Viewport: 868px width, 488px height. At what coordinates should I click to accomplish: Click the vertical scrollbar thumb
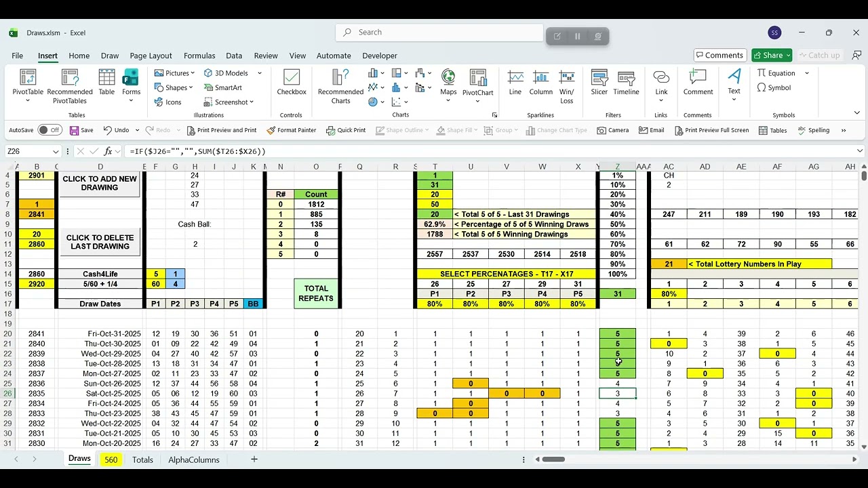click(863, 176)
